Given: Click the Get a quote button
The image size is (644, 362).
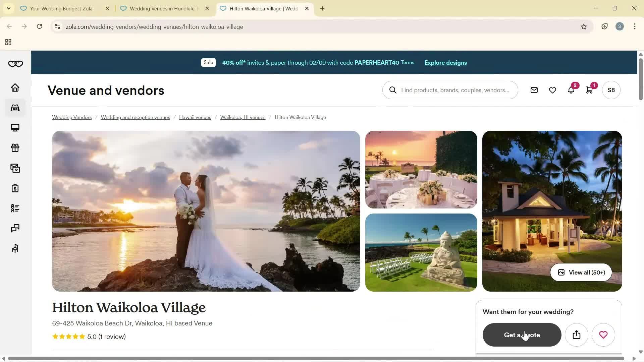Looking at the screenshot, I should click(x=521, y=335).
